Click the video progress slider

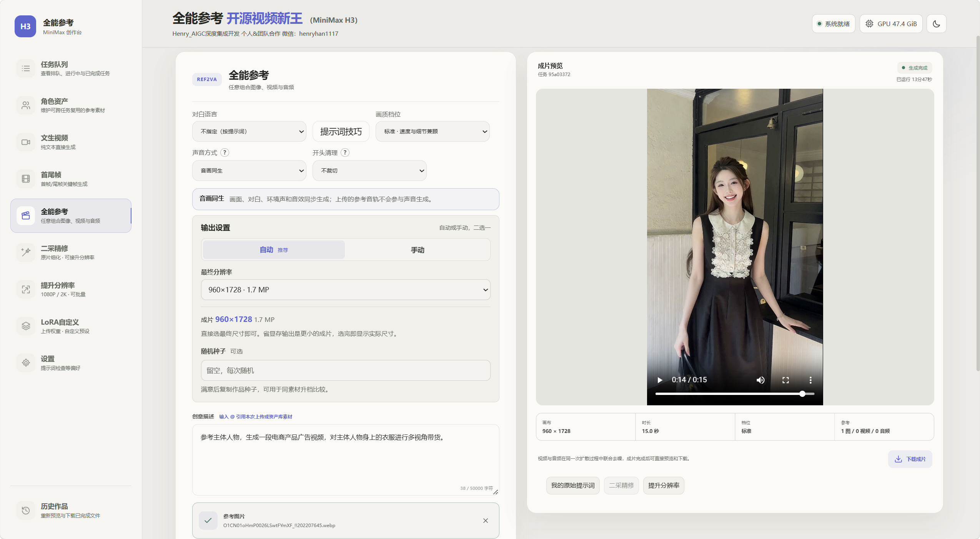735,394
